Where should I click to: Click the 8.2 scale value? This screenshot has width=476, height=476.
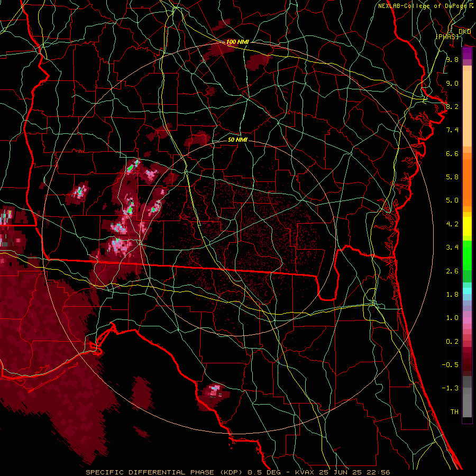pyautogui.click(x=452, y=106)
